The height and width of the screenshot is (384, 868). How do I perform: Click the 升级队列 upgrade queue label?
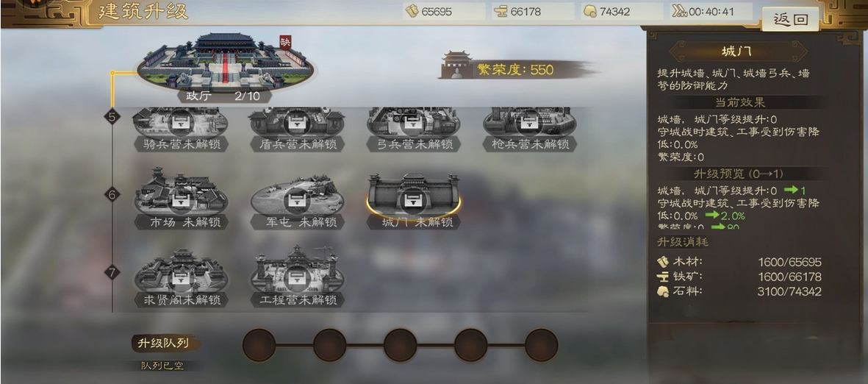pos(165,344)
